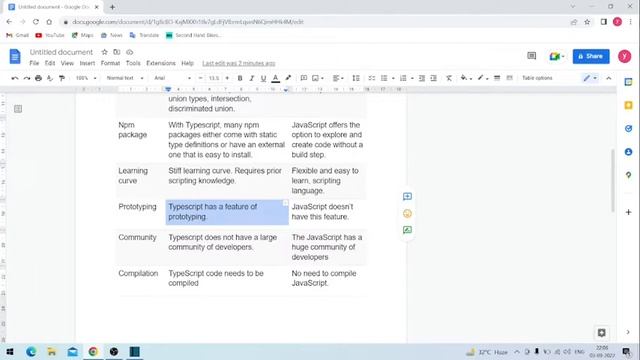The width and height of the screenshot is (640, 360).
Task: Open Gmail bookmark
Action: (x=18, y=35)
